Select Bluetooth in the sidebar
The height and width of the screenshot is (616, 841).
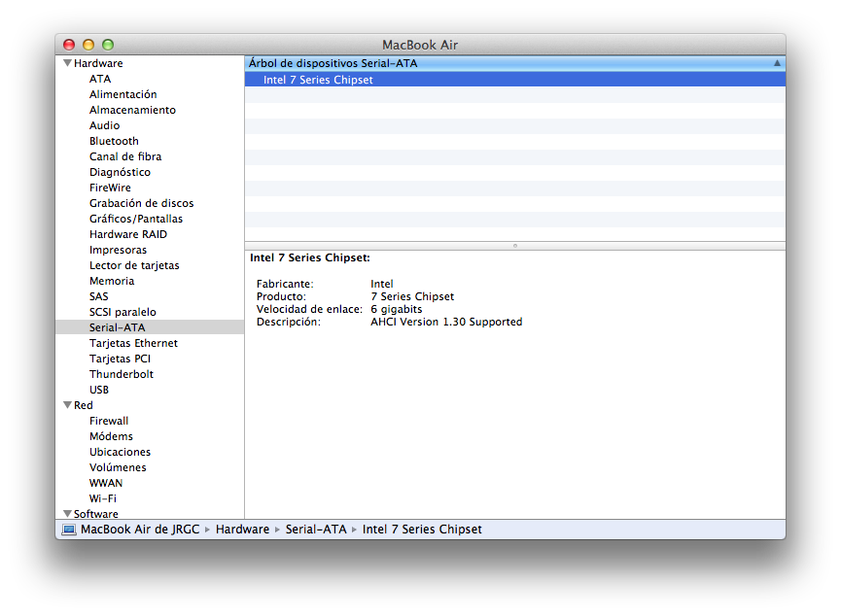pyautogui.click(x=114, y=141)
